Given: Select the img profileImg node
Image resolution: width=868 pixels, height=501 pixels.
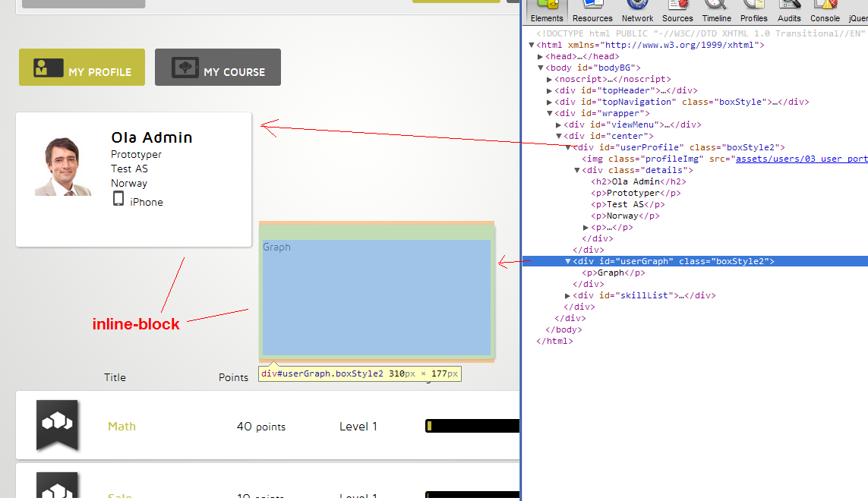Looking at the screenshot, I should tap(724, 159).
